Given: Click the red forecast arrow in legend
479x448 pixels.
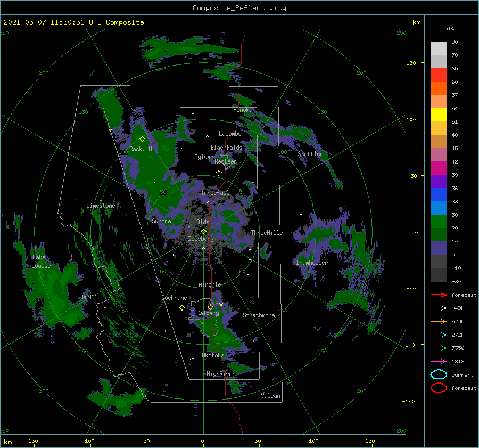Looking at the screenshot, I should [x=439, y=295].
